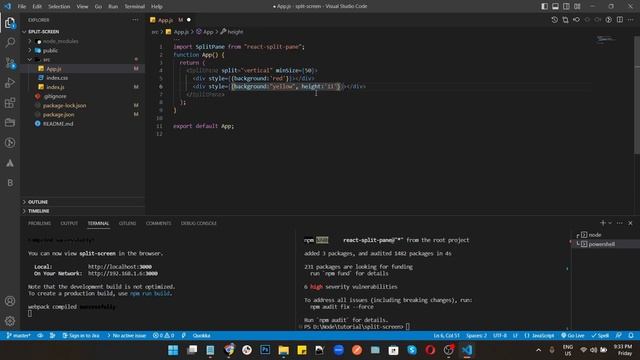Screen dimensions: 640x360
Task: Open the Help menu
Action: pos(157,7)
